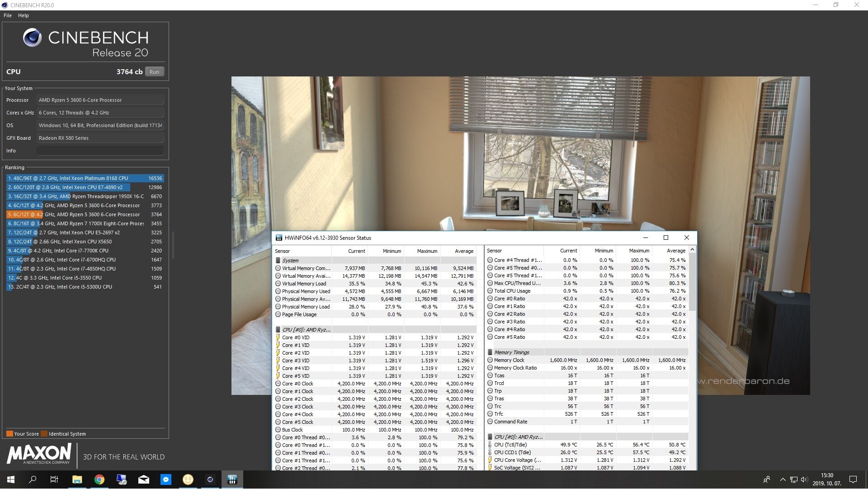The image size is (868, 489).
Task: Select Max CPU/Thread Usage row
Action: (x=587, y=283)
